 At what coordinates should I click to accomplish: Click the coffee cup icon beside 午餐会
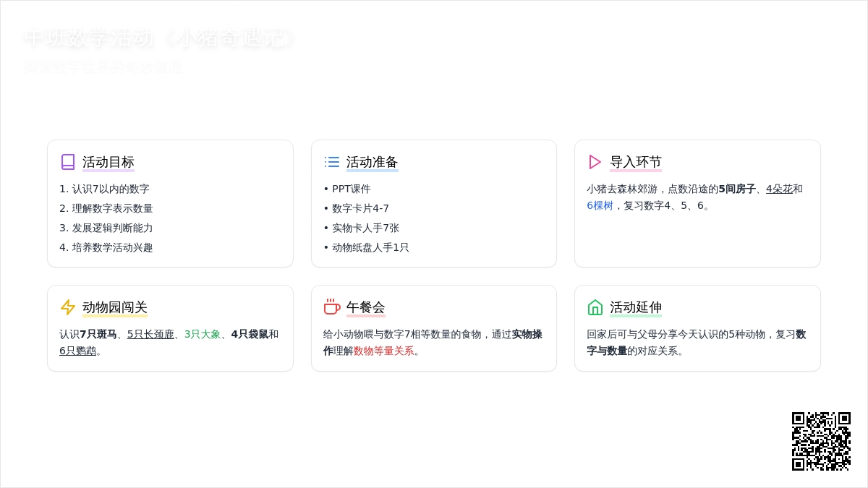[x=332, y=307]
